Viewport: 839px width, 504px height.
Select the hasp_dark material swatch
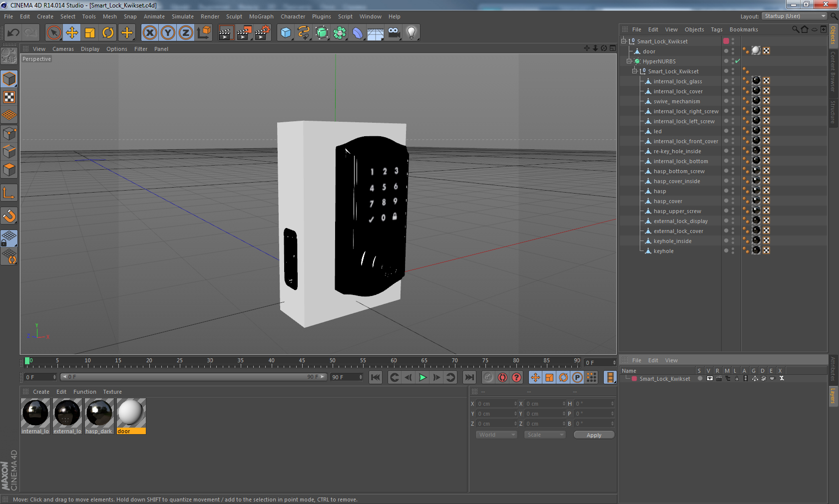(99, 416)
